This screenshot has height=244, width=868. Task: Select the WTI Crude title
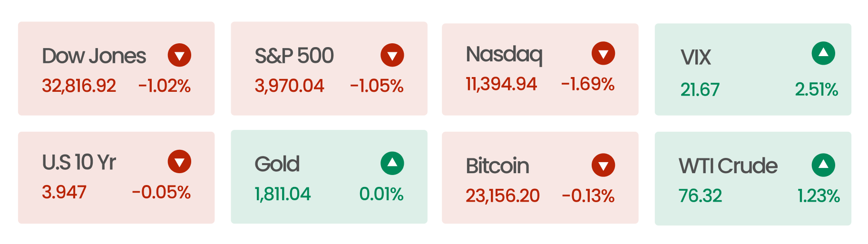tap(728, 166)
